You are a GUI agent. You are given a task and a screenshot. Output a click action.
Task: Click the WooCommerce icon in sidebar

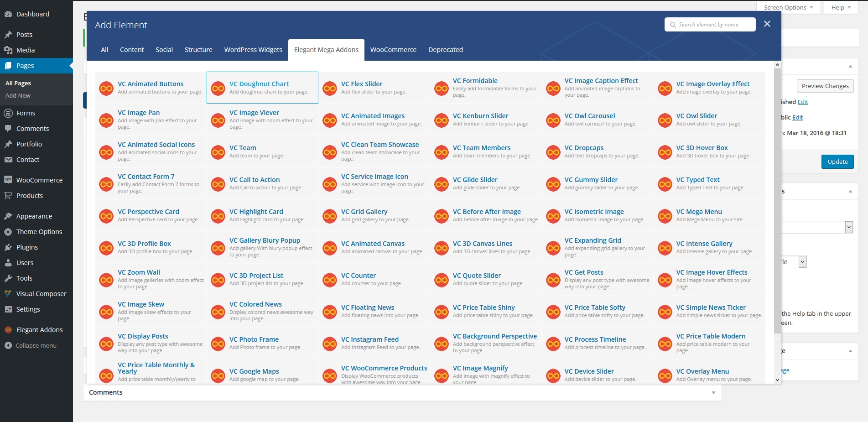click(x=8, y=180)
